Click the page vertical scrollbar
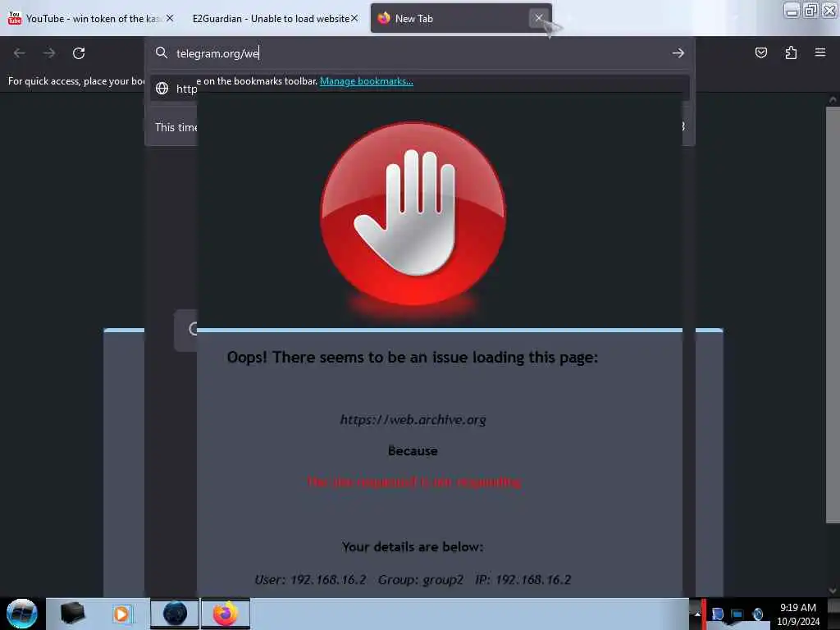This screenshot has width=840, height=630. point(833,314)
